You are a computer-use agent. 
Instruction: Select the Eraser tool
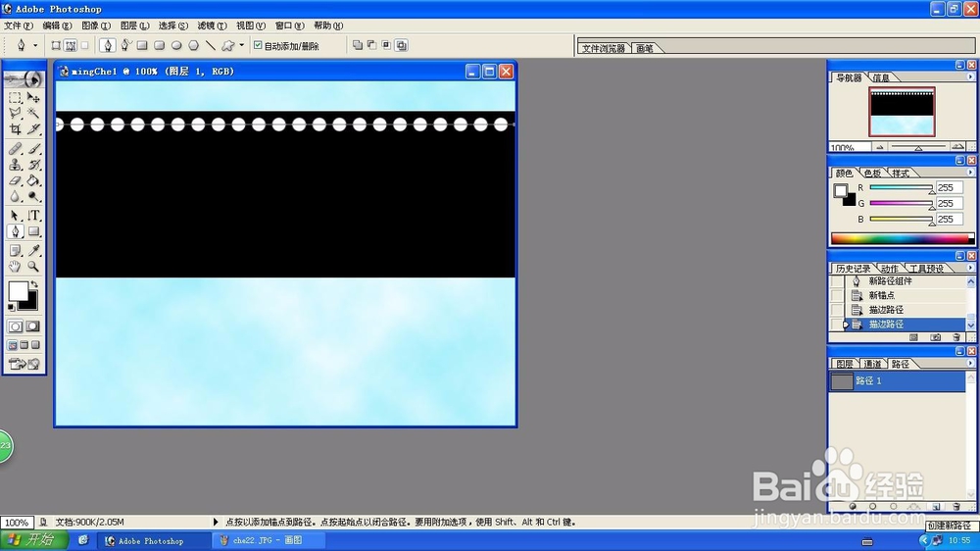tap(15, 180)
